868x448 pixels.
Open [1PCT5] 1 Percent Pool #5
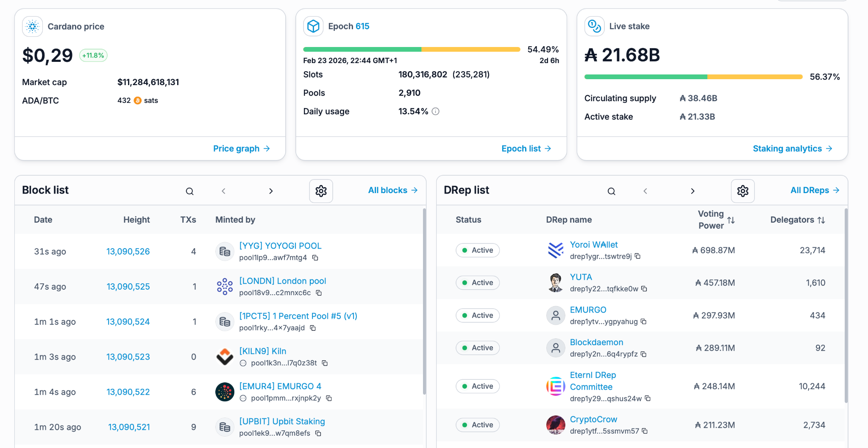(298, 316)
